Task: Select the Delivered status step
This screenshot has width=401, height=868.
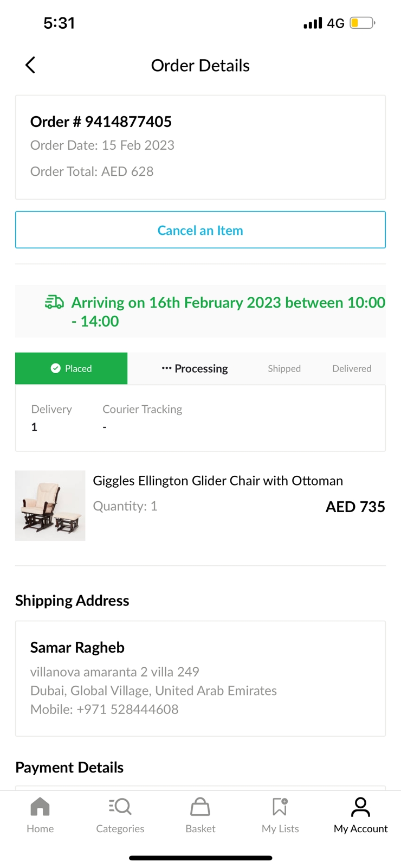Action: coord(352,368)
